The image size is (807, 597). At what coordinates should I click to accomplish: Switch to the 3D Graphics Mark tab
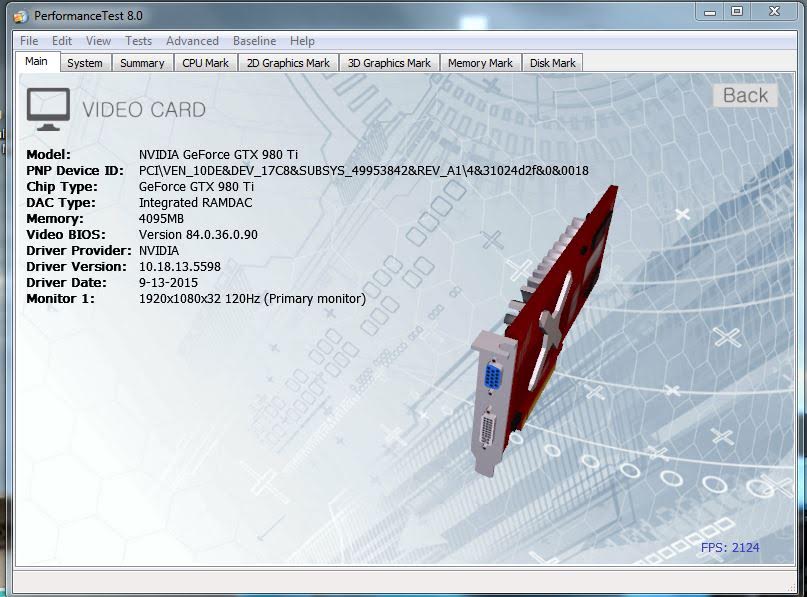[389, 63]
